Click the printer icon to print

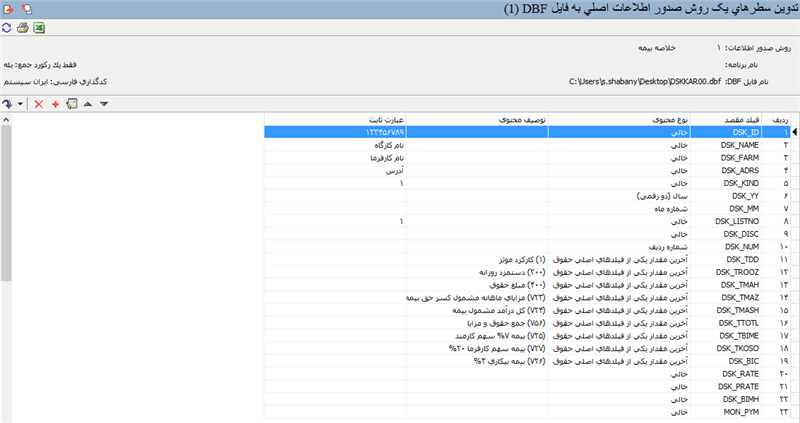coord(22,27)
